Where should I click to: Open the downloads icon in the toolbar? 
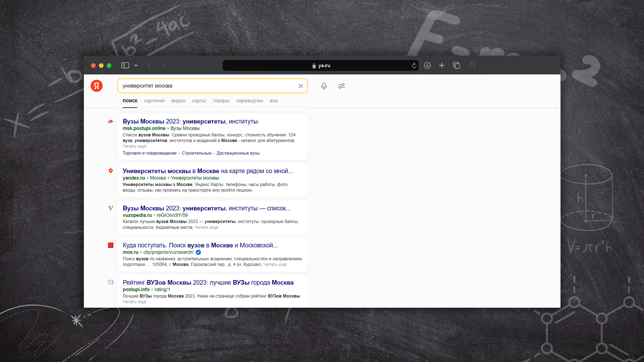coord(427,65)
